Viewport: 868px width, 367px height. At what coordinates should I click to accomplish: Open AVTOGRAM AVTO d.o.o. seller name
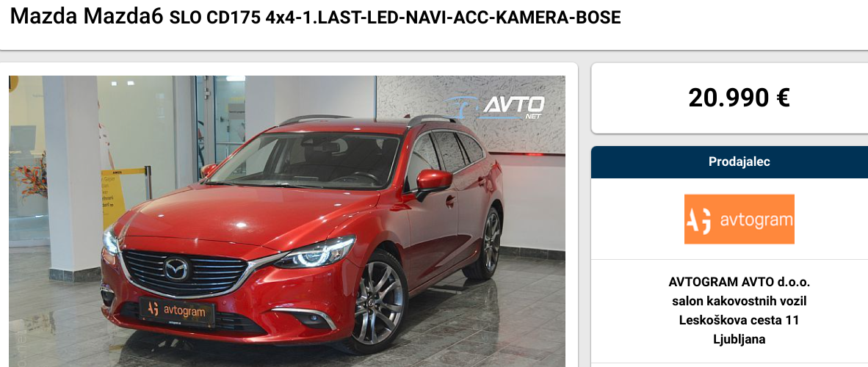[x=739, y=283]
